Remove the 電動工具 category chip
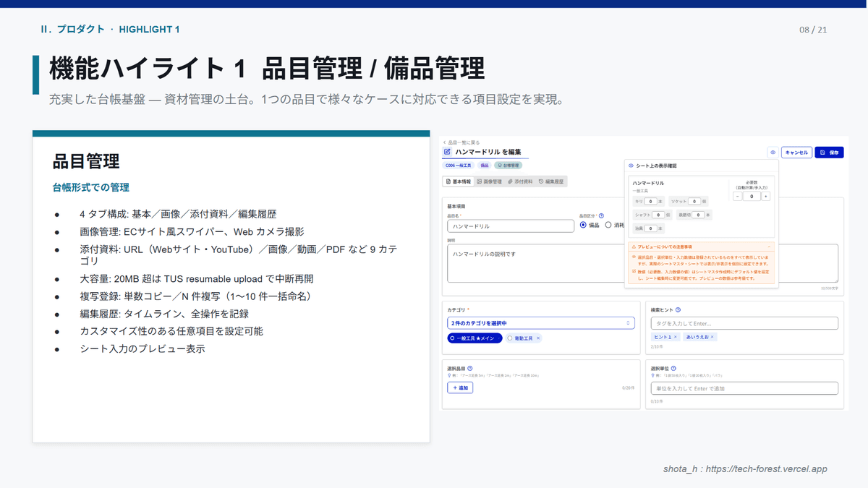Image resolution: width=868 pixels, height=488 pixels. point(538,338)
